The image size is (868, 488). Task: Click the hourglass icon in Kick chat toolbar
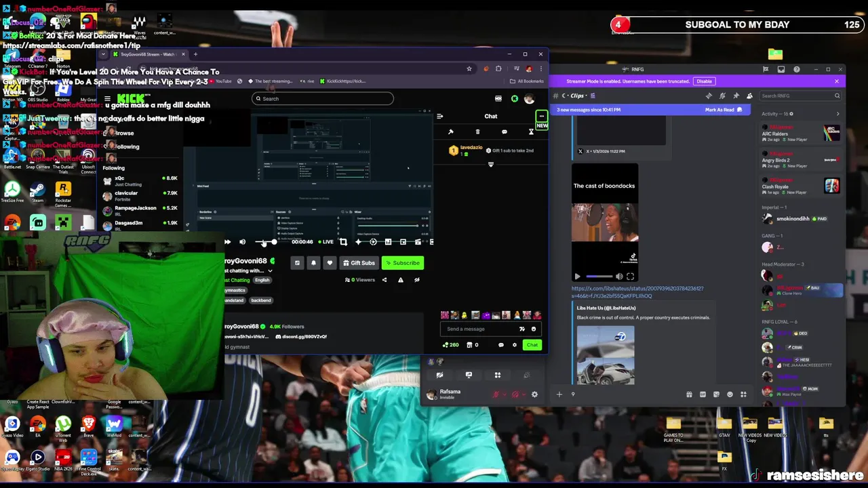coord(531,131)
